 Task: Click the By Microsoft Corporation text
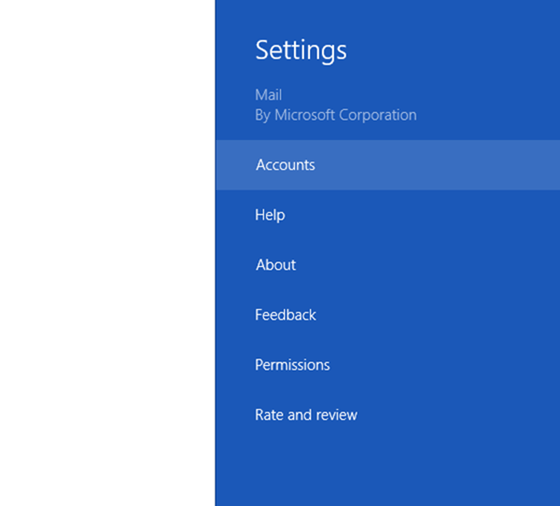pyautogui.click(x=336, y=115)
